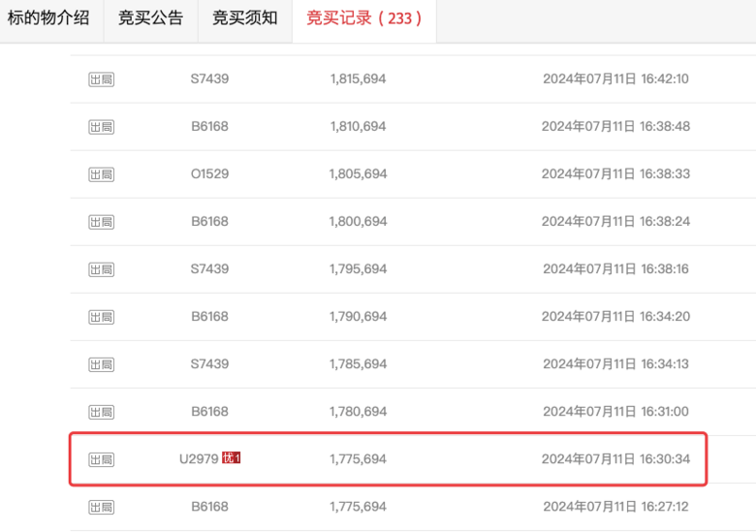Click the red priority badge beside U2979
The width and height of the screenshot is (756, 532).
tap(231, 458)
